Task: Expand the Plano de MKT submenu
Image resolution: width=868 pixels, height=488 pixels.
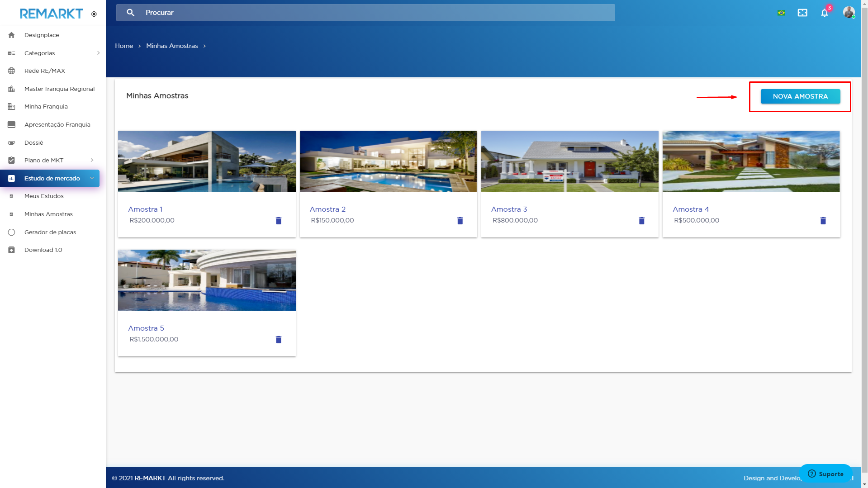Action: click(92, 160)
